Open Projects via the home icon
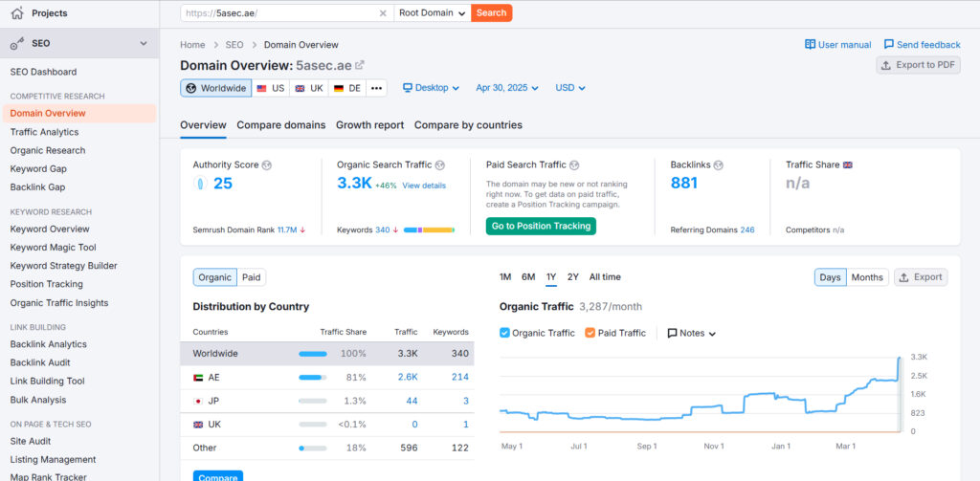This screenshot has width=980, height=481. 17,12
